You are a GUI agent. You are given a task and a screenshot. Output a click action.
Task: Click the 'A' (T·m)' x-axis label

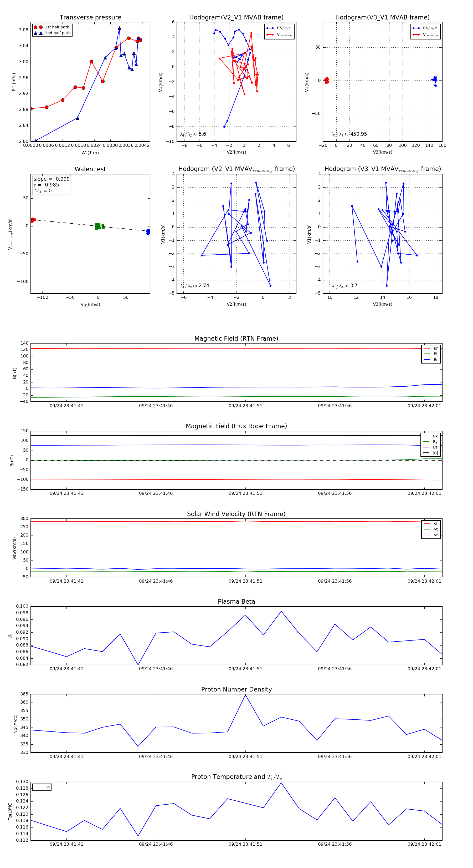point(90,153)
